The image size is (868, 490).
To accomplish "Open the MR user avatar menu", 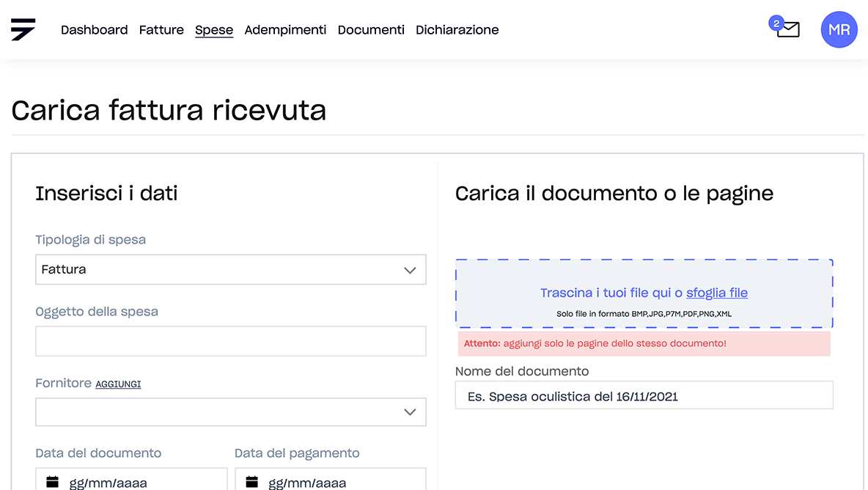I will (839, 30).
